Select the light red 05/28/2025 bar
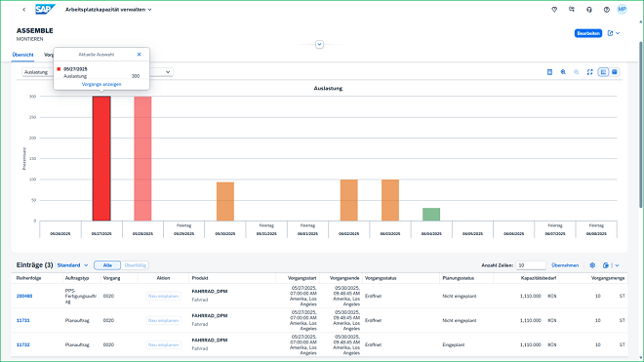644x362 pixels. tap(142, 159)
